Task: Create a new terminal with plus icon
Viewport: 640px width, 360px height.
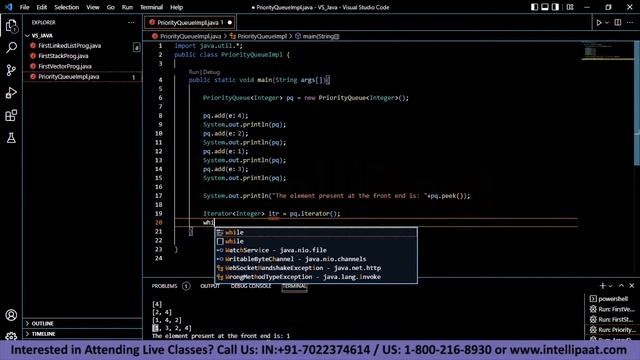Action: click(x=602, y=286)
